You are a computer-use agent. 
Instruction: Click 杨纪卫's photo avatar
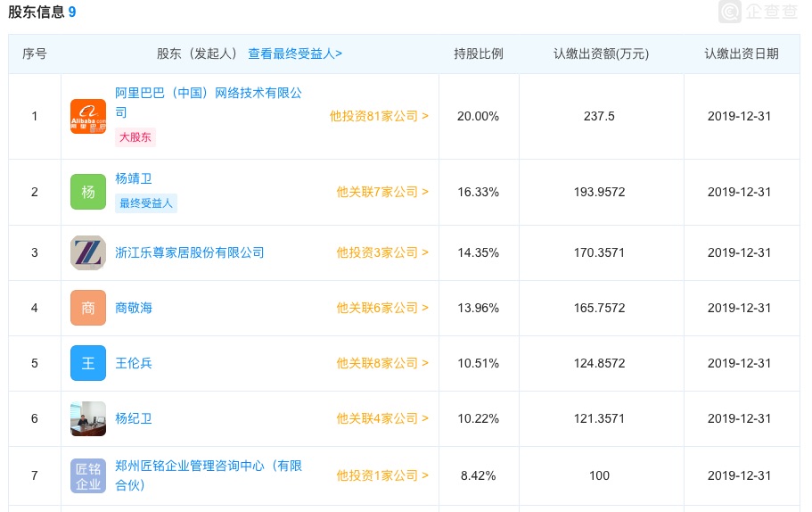[x=88, y=418]
